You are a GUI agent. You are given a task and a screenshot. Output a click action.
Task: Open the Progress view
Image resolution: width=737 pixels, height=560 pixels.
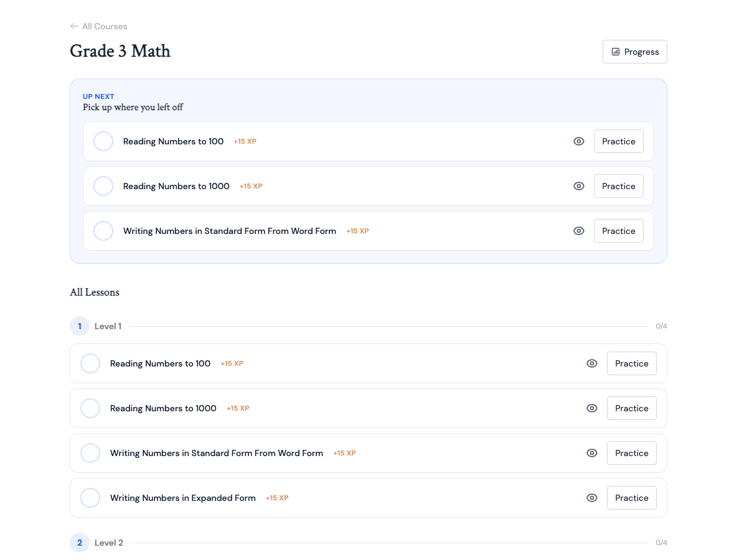pyautogui.click(x=634, y=52)
